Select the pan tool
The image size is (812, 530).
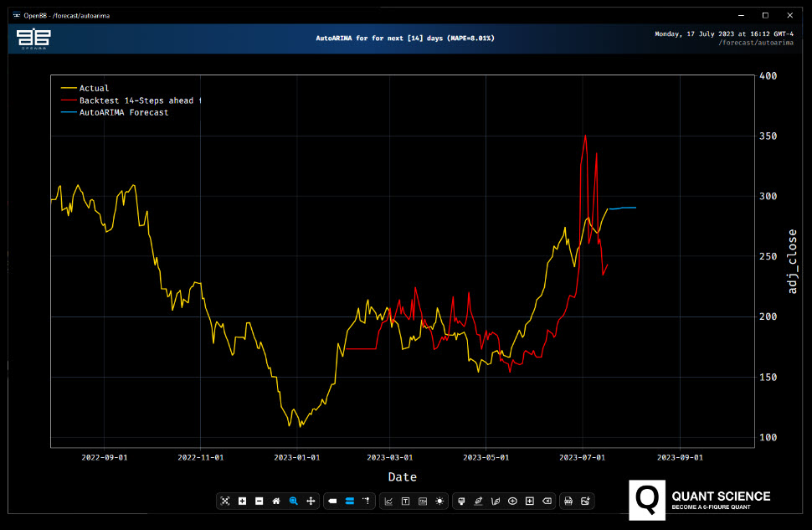click(x=311, y=501)
